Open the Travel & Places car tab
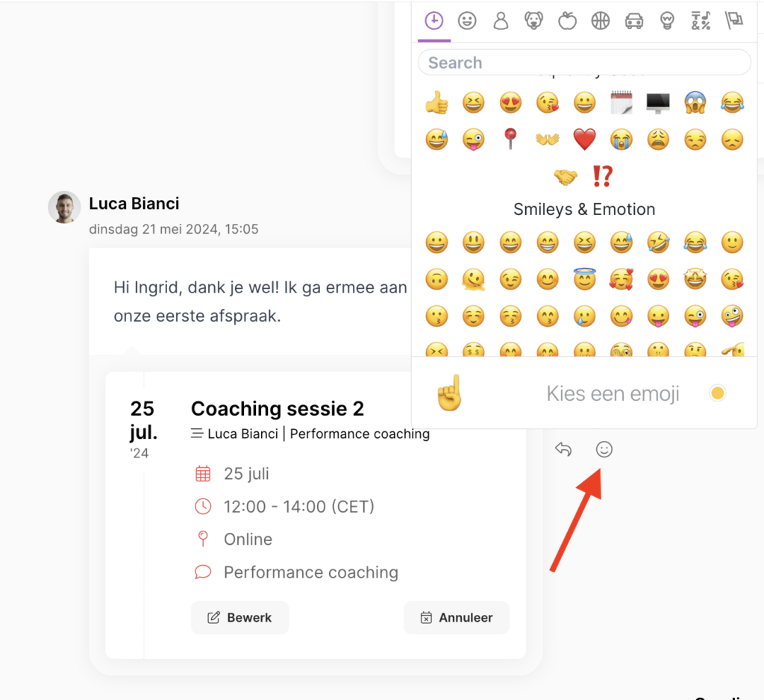 (x=634, y=21)
